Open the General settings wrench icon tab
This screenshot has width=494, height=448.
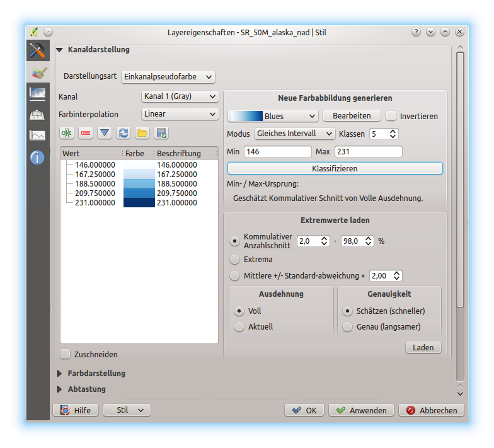click(x=38, y=51)
